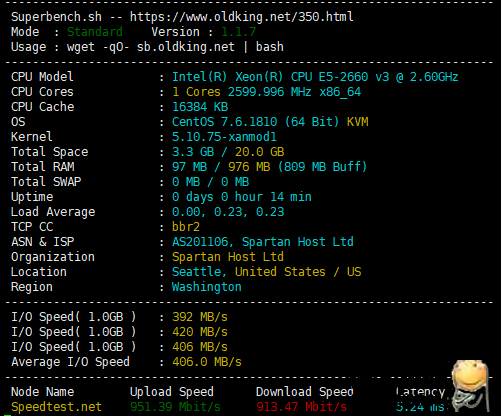
Task: Click the oldking.net/350.html URL
Action: pos(242,17)
